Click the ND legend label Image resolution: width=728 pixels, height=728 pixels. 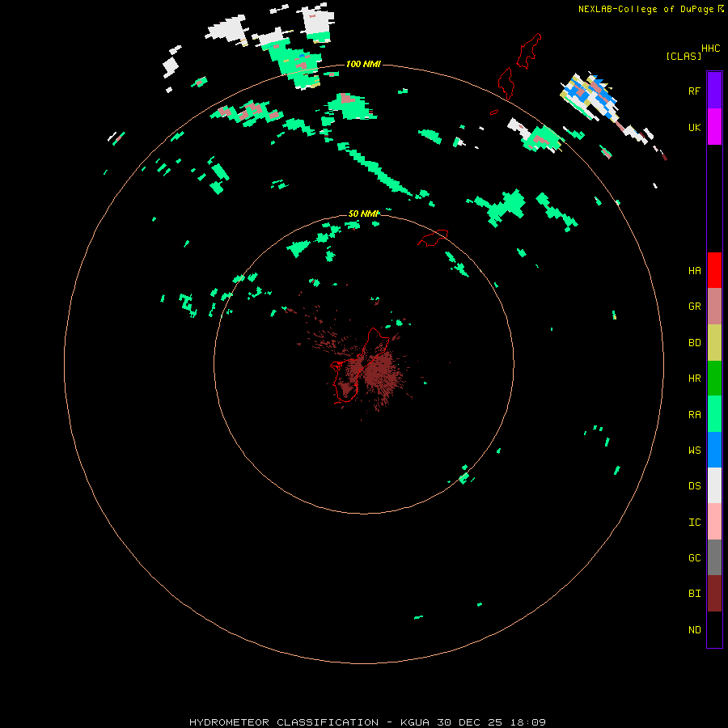tap(694, 630)
